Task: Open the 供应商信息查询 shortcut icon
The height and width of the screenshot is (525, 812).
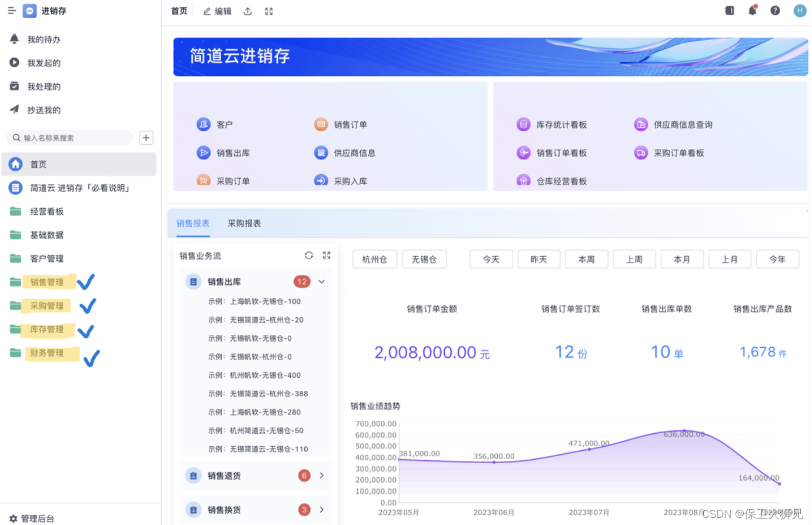Action: pos(641,124)
